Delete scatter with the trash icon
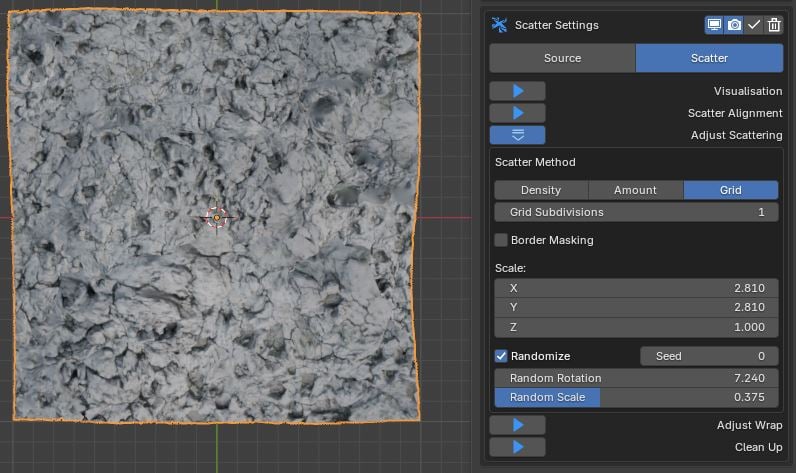Image resolution: width=796 pixels, height=473 pixels. [774, 25]
